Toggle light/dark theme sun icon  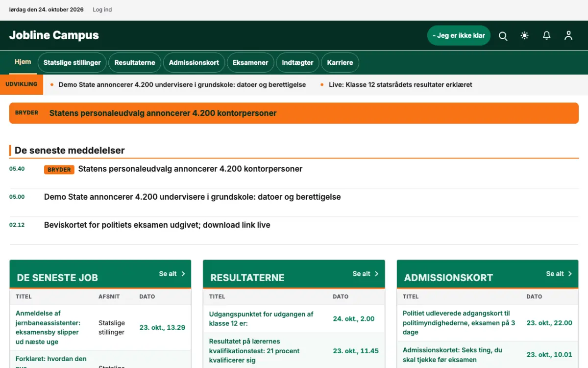525,36
